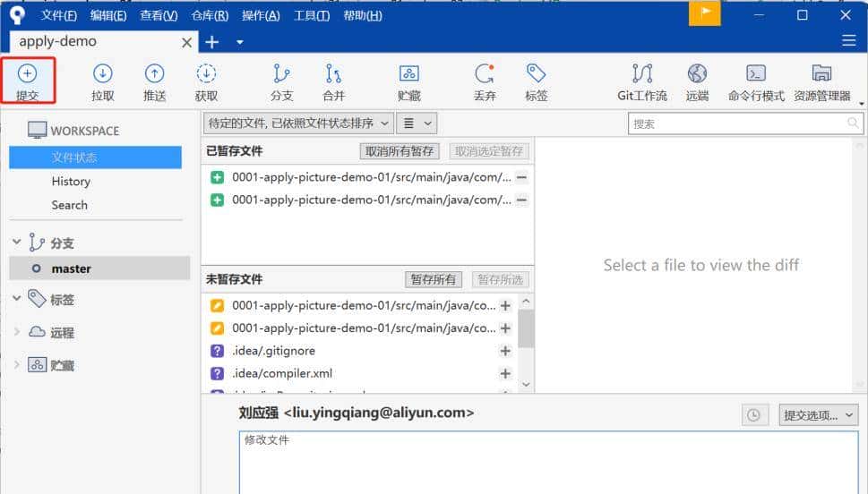
Task: Open the 仓库(R) menu
Action: [x=210, y=15]
